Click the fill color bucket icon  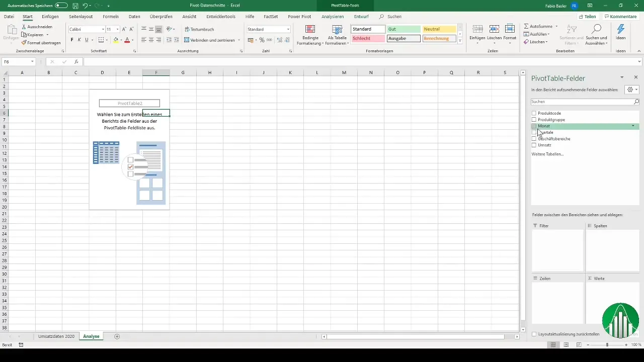click(x=116, y=40)
